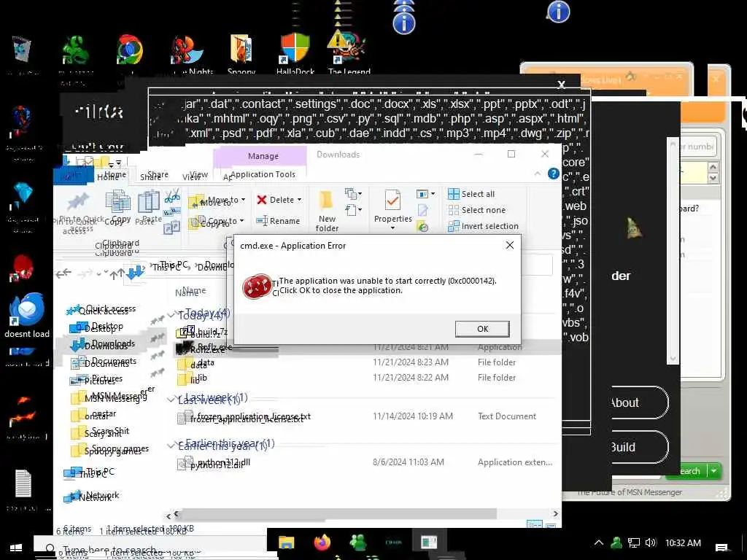Select This PC in navigation pane
Screen dimensions: 747x560
coord(90,472)
